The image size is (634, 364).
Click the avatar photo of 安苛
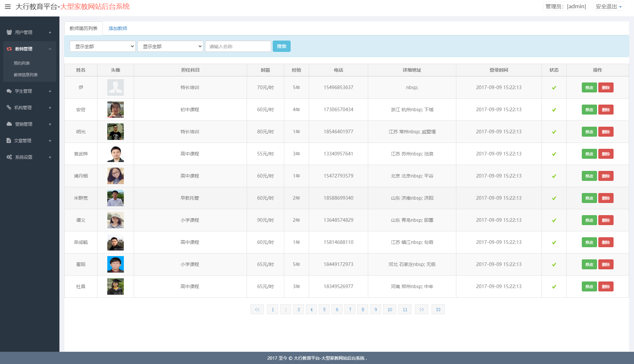click(x=116, y=110)
